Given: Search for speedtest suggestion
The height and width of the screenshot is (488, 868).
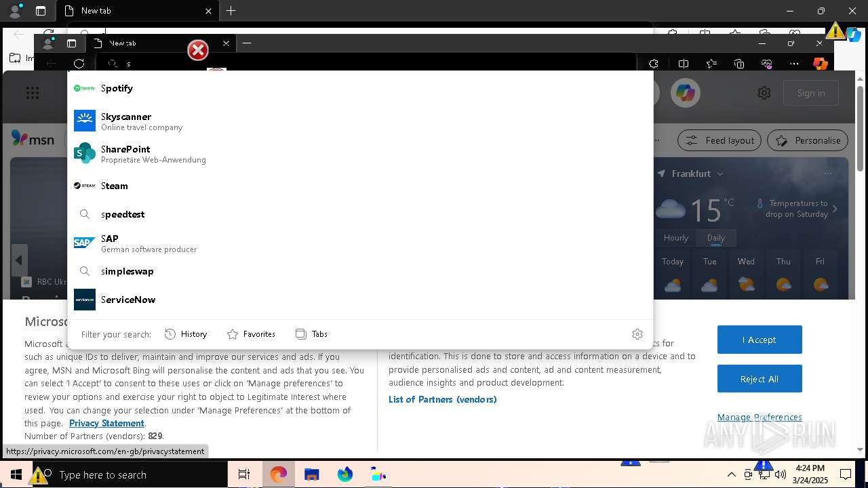Looking at the screenshot, I should point(360,214).
